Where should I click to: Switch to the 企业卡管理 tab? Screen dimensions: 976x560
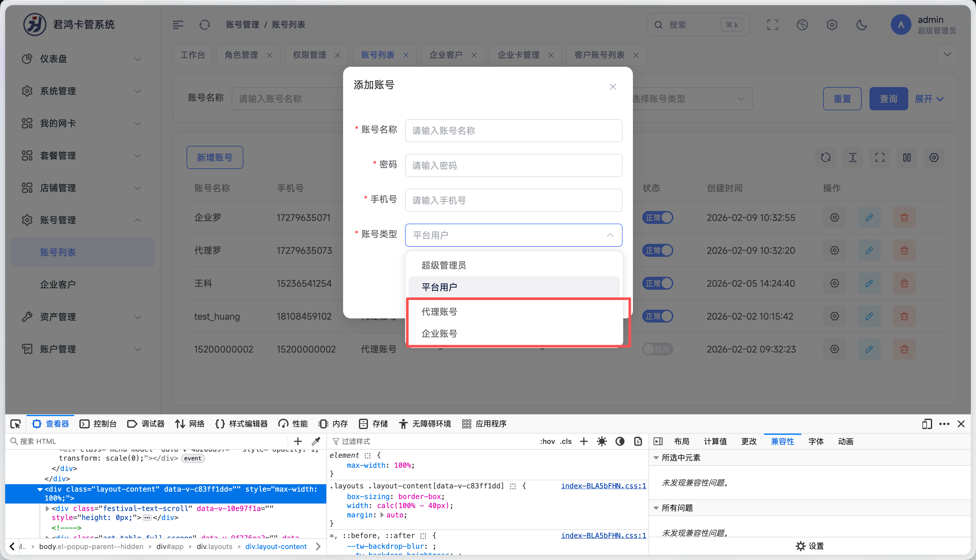(518, 55)
